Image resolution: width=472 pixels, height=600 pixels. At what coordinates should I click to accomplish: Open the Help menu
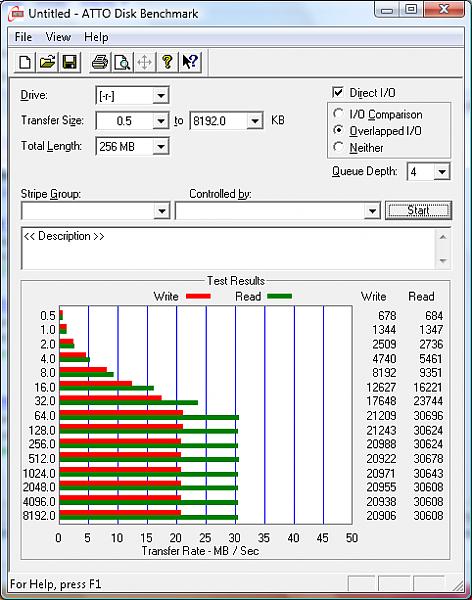click(96, 37)
